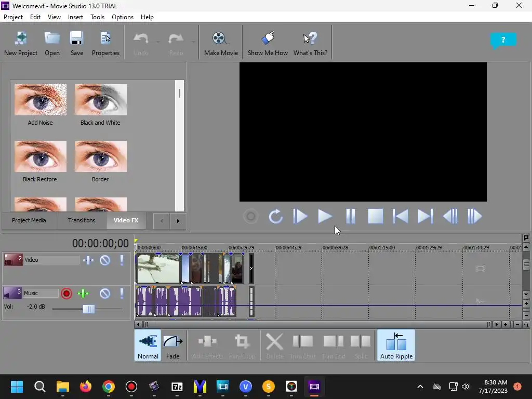
Task: Click the Music track name field
Action: click(x=41, y=293)
